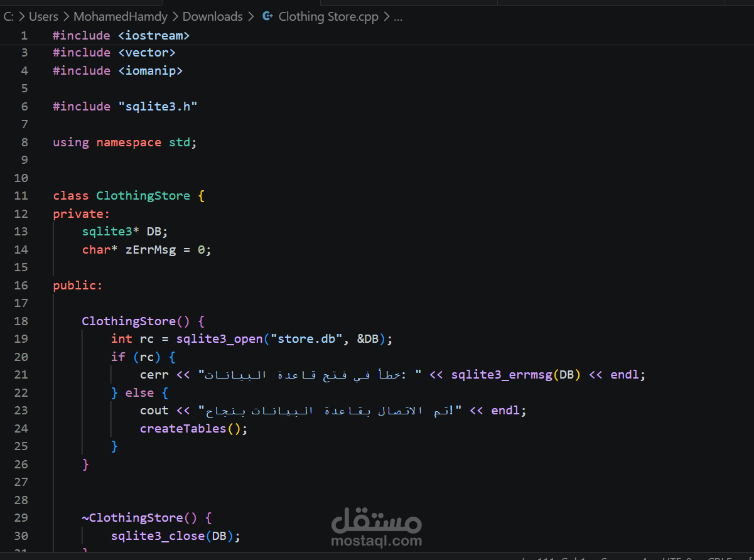This screenshot has height=560, width=754.
Task: Click the 'else' keyword on line 22
Action: pos(139,393)
